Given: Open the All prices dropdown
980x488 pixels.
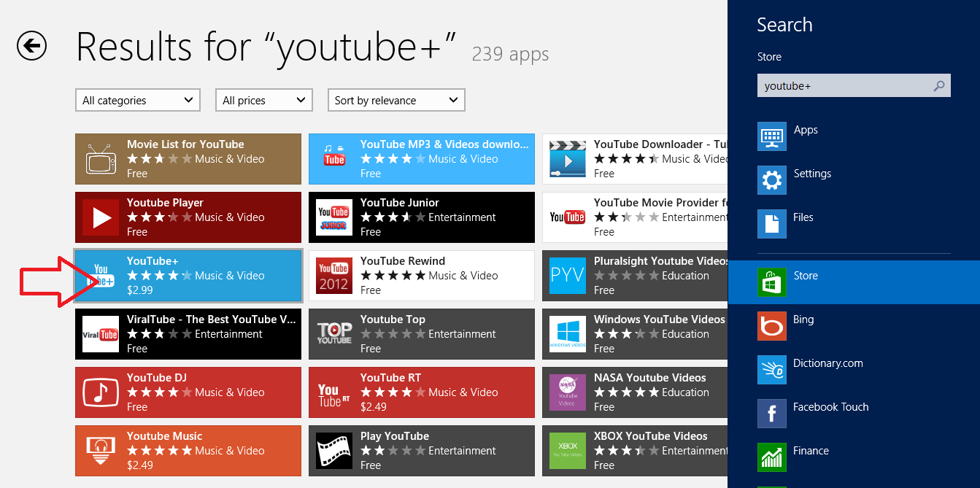Looking at the screenshot, I should (263, 101).
